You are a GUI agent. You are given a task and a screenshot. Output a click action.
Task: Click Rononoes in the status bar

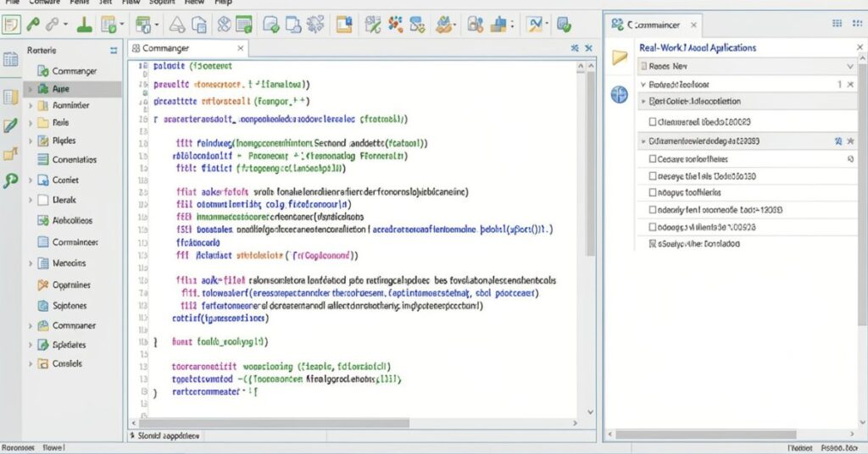point(18,448)
